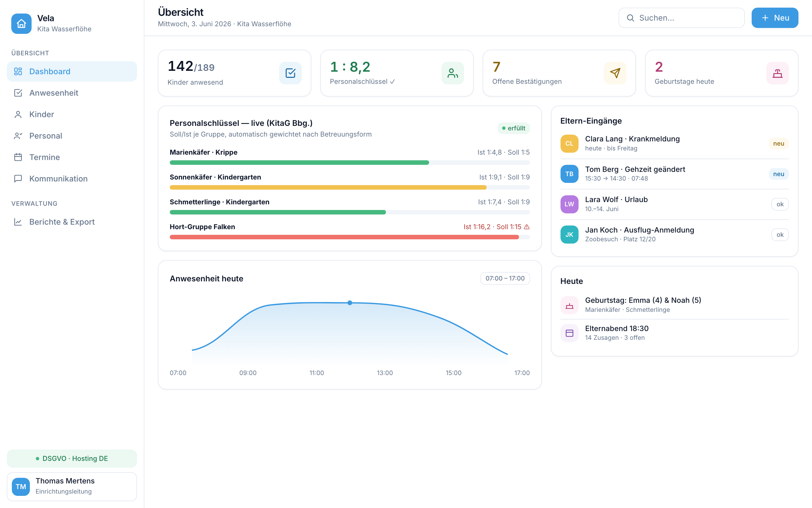Click the Elternabend 18:30 event

click(674, 333)
